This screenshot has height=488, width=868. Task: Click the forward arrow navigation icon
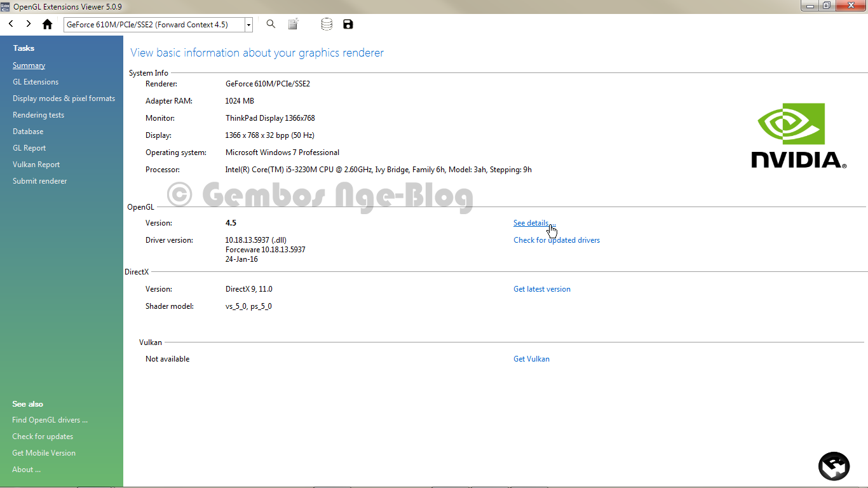point(29,24)
